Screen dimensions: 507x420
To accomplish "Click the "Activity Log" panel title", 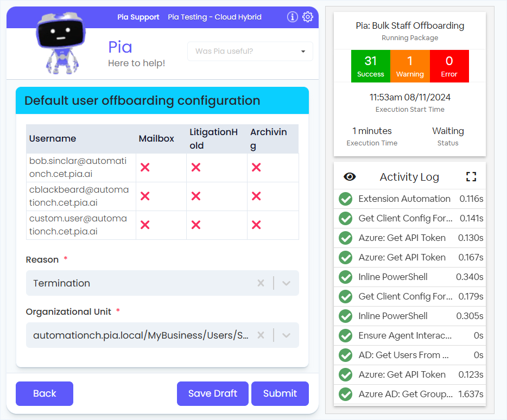I will (409, 177).
